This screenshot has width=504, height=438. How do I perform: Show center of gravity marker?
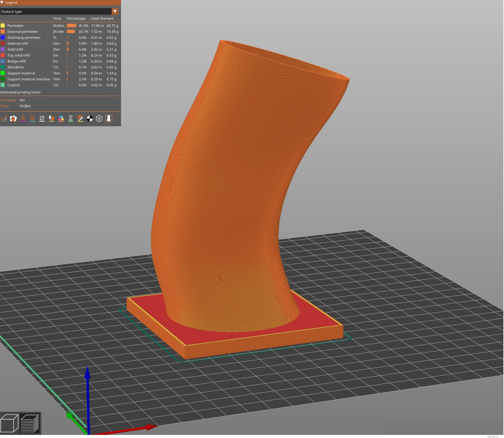click(90, 119)
